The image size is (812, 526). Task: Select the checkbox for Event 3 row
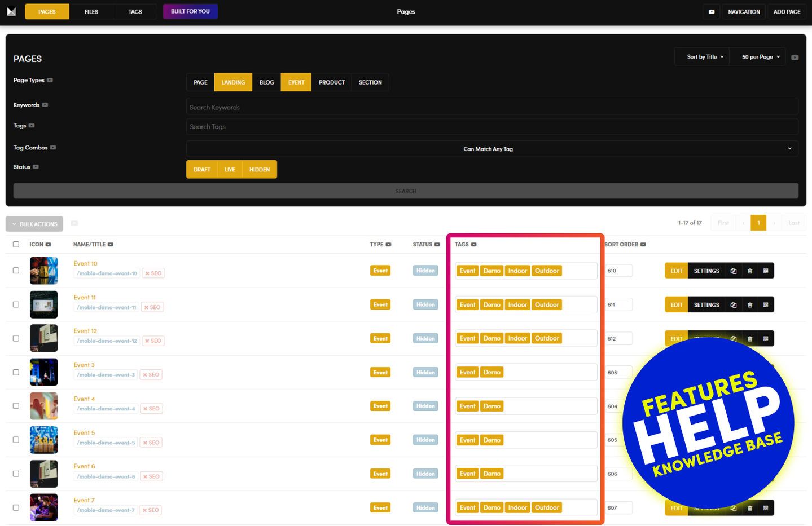16,372
